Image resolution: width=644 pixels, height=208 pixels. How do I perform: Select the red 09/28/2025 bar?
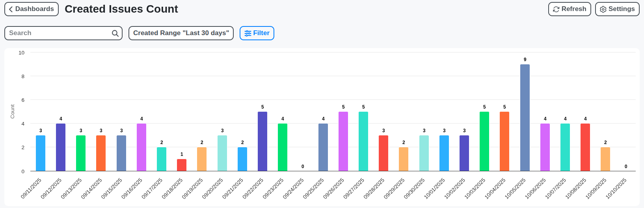point(383,153)
